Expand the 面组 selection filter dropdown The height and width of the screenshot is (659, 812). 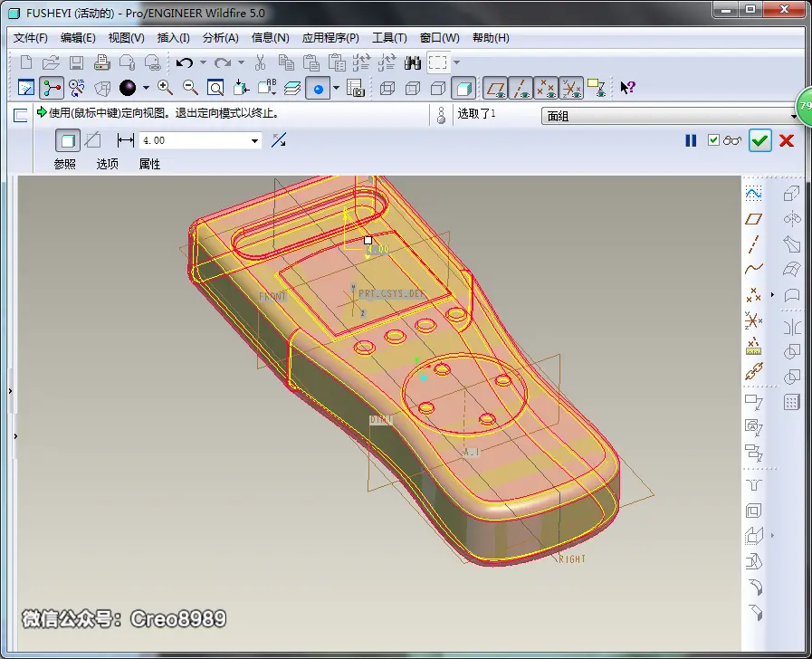pyautogui.click(x=793, y=117)
